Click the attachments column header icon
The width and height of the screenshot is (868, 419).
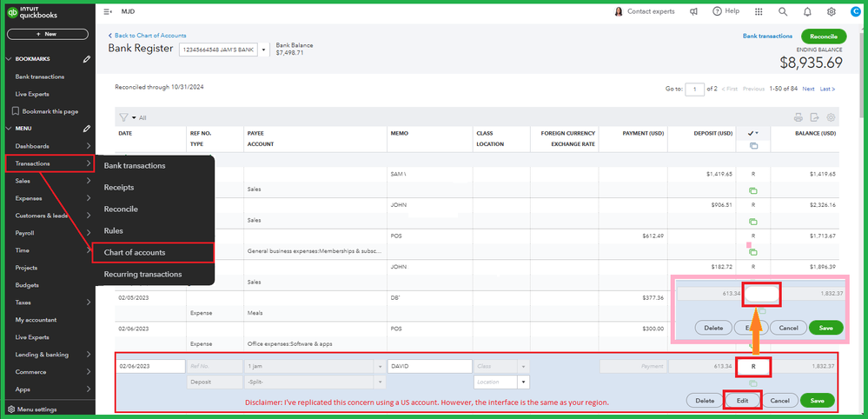click(752, 145)
